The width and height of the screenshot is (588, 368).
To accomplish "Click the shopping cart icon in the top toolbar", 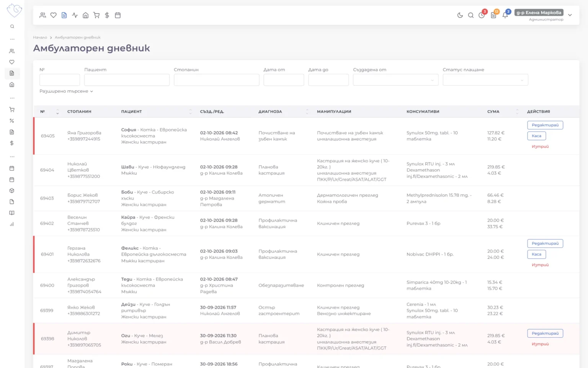I will coord(96,15).
